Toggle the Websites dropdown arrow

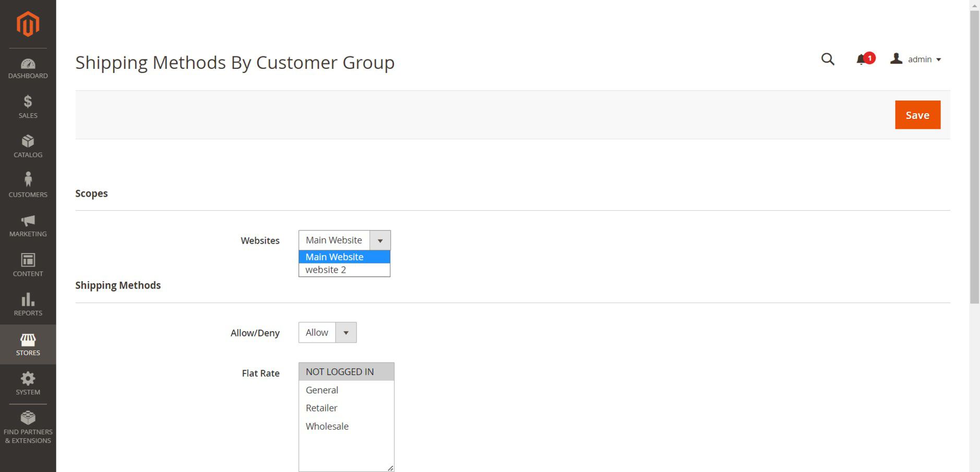380,240
